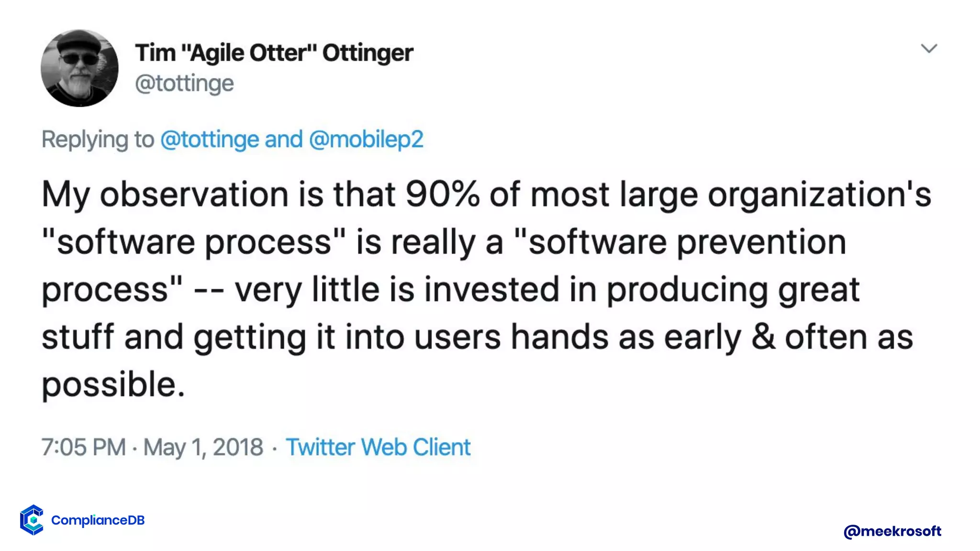The height and width of the screenshot is (551, 980).
Task: Click the "90%" figure in the tweet
Action: [442, 195]
